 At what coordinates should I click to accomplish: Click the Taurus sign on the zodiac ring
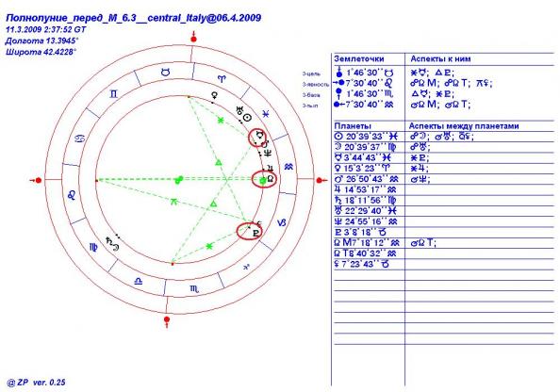click(165, 73)
